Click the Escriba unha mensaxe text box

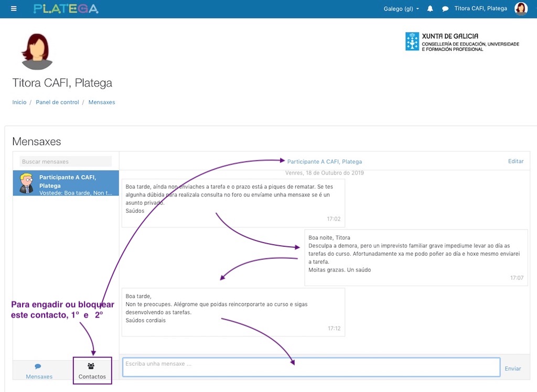(x=311, y=367)
